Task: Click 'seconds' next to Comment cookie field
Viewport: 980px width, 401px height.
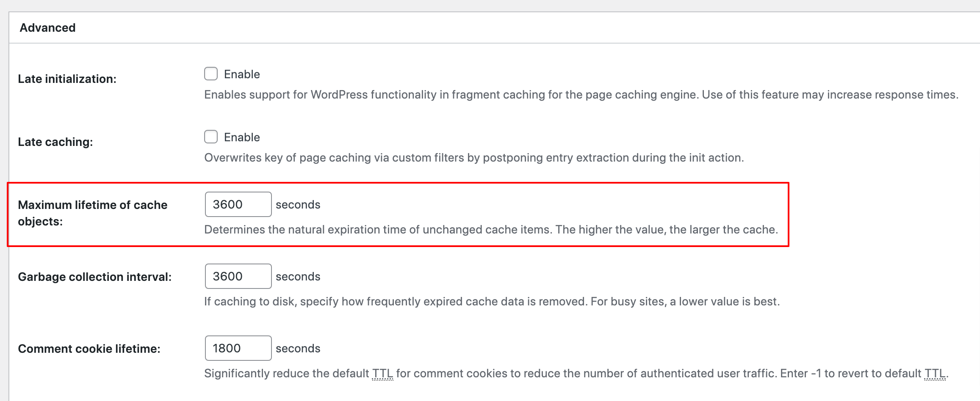Action: point(298,349)
